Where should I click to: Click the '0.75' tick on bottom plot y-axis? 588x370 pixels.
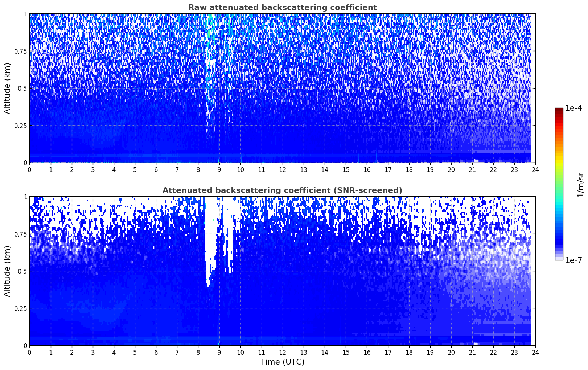pos(20,234)
